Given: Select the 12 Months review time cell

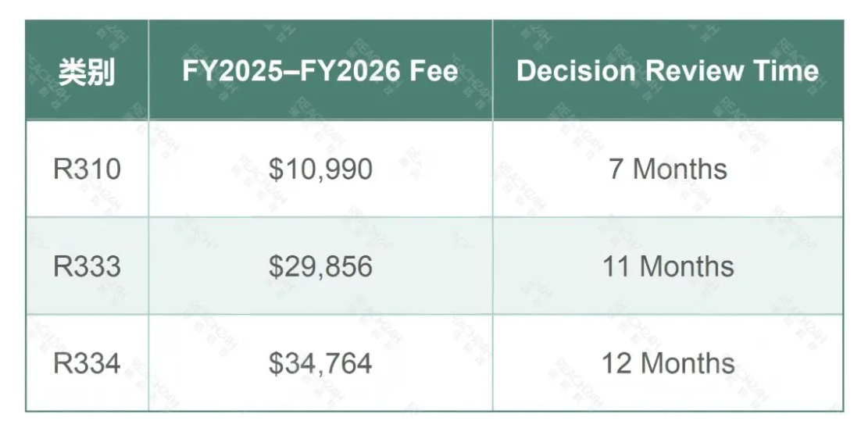Looking at the screenshot, I should [x=668, y=363].
